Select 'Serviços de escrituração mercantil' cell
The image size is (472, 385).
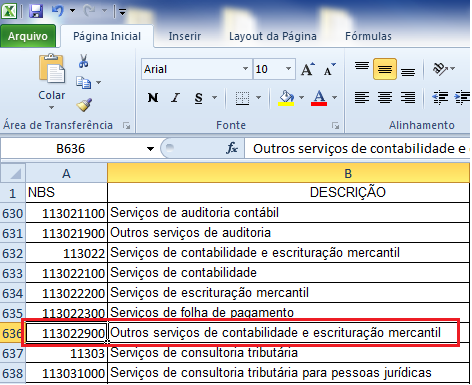tap(288, 293)
